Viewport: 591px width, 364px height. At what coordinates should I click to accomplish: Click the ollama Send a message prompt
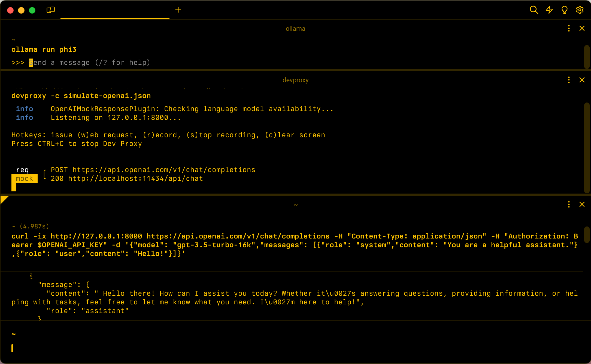(90, 62)
